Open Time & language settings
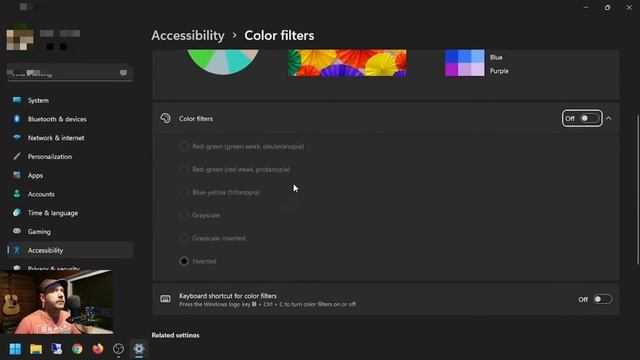640x360 pixels. [x=70, y=213]
